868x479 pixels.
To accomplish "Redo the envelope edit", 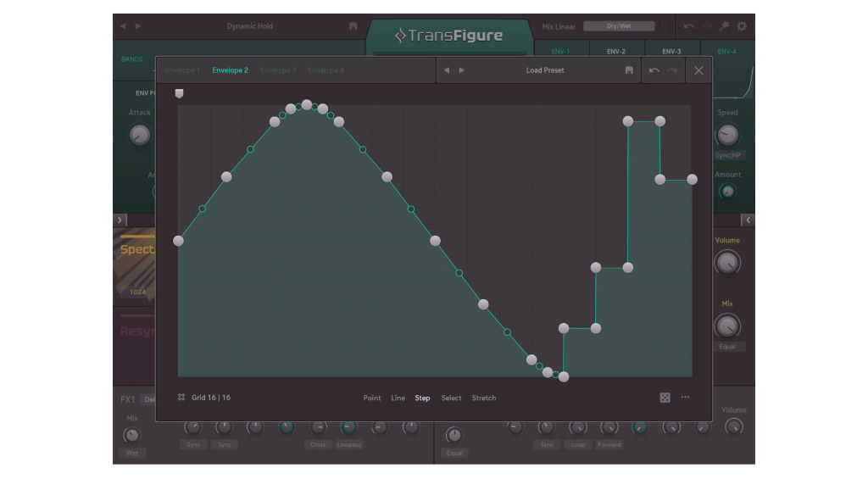I will 672,70.
